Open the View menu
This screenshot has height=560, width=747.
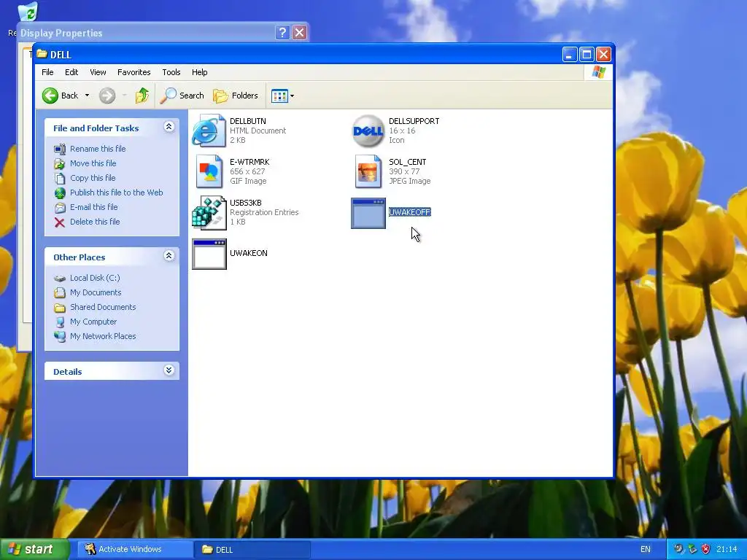pos(98,72)
